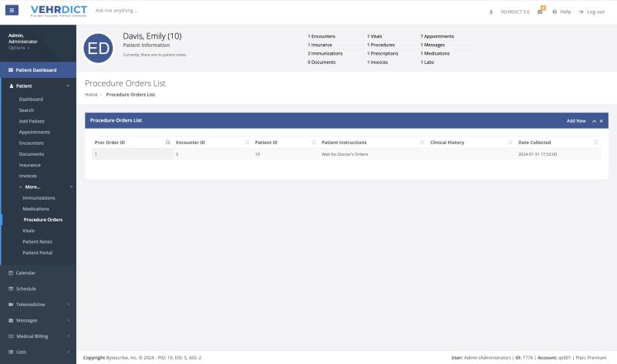Expand the Telemedicine sidebar menu

(x=38, y=304)
